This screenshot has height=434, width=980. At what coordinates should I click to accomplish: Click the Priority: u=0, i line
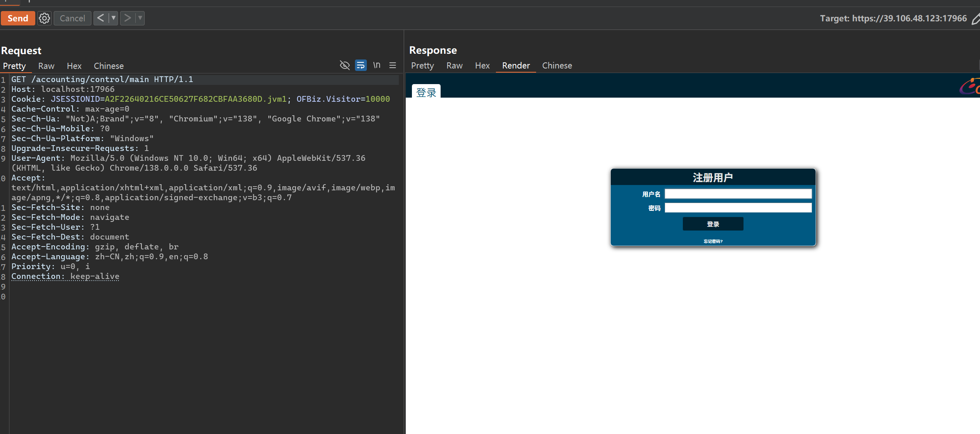50,266
